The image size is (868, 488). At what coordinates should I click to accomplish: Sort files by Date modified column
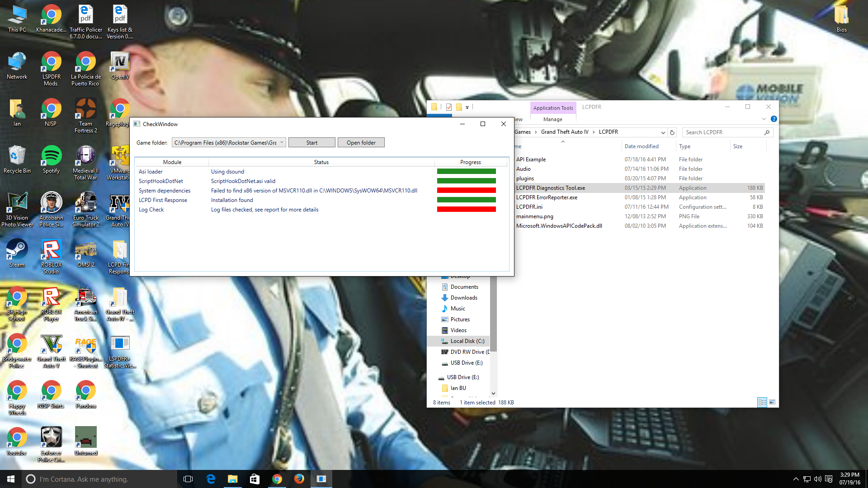click(641, 146)
